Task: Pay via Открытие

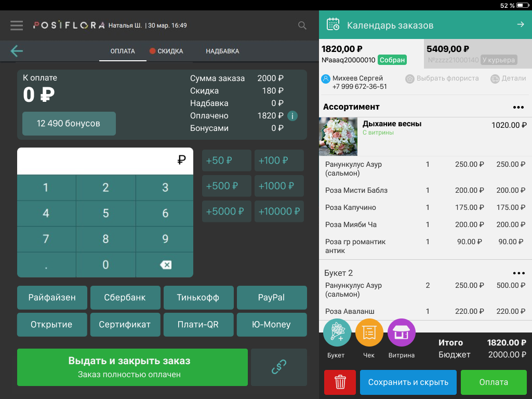Action: (x=52, y=325)
